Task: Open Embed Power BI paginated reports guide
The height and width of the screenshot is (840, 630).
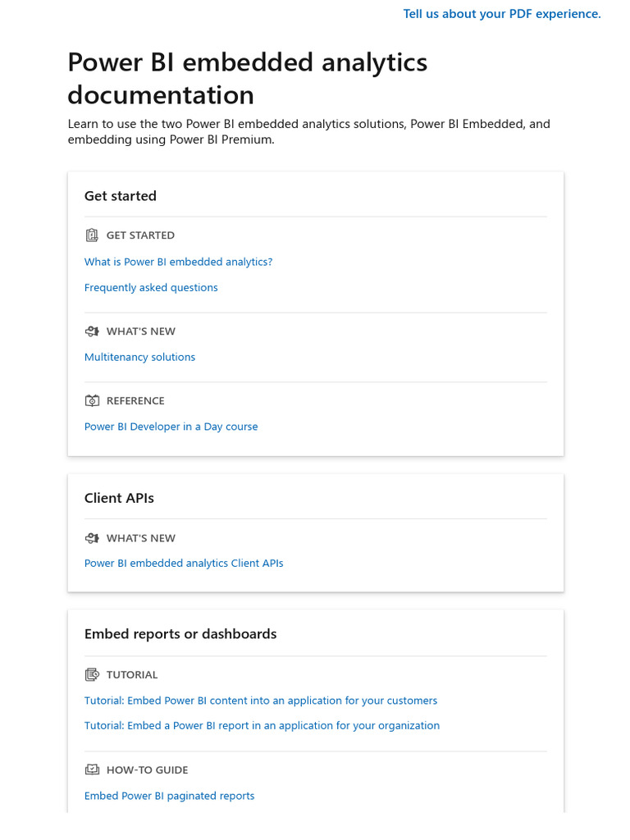Action: [169, 796]
